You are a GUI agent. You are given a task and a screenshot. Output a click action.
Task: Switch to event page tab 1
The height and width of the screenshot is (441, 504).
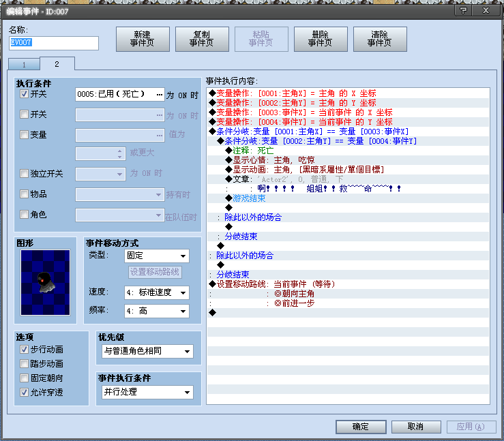click(x=24, y=64)
